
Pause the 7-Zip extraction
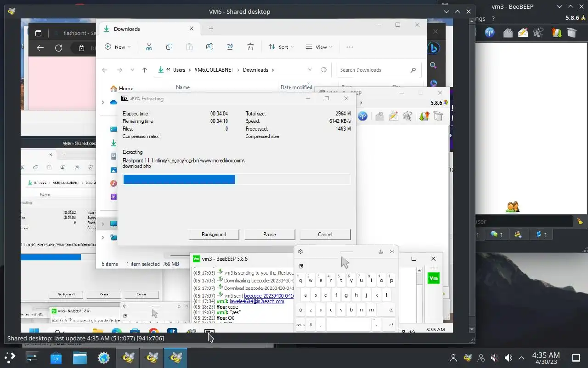pyautogui.click(x=270, y=234)
